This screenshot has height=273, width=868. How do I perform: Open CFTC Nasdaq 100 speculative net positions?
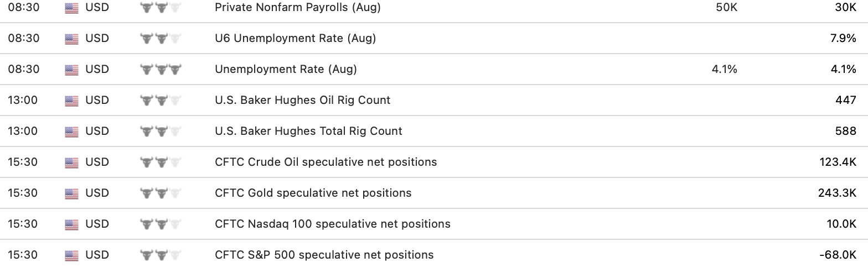[x=333, y=224]
